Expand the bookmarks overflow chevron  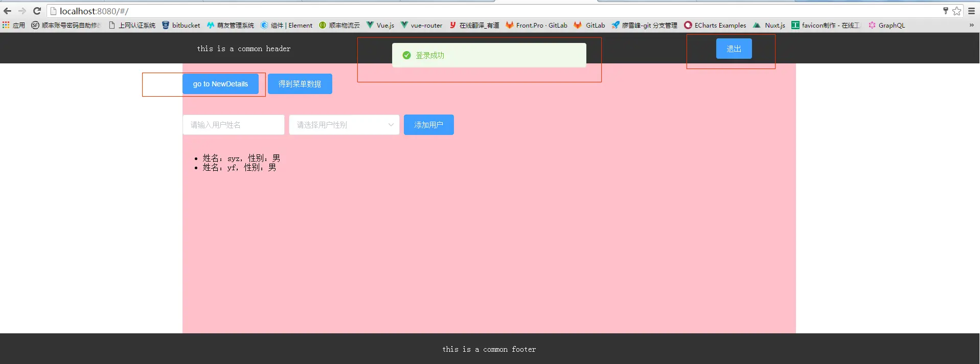tap(971, 25)
